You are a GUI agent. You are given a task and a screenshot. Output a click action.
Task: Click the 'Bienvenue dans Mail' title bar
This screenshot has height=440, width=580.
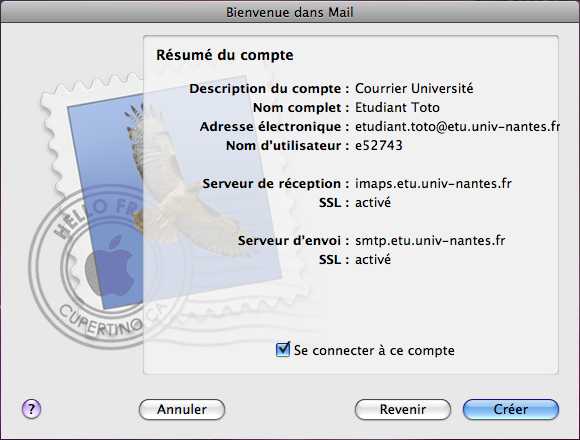[x=290, y=12]
